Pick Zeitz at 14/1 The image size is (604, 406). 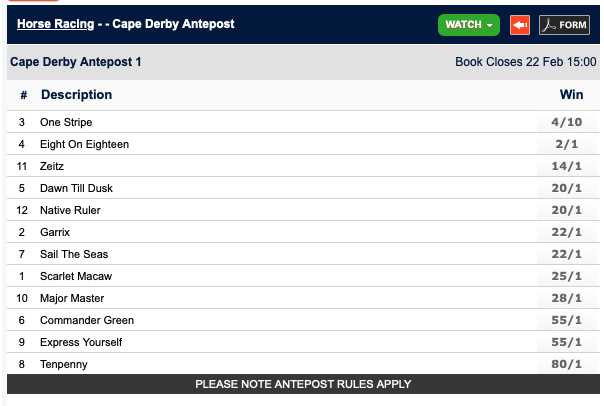[566, 166]
